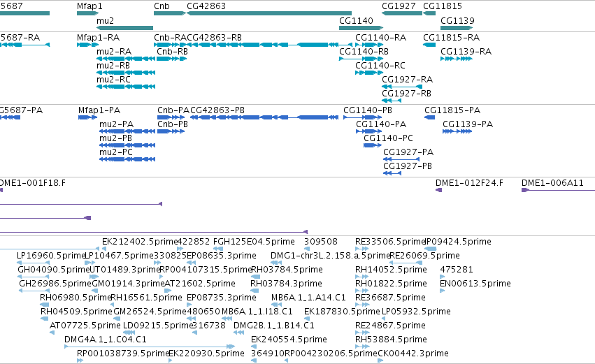Screen dimensions: 595x364
Task: Open the DME1-001F18.F clone label
Action: click(x=33, y=183)
